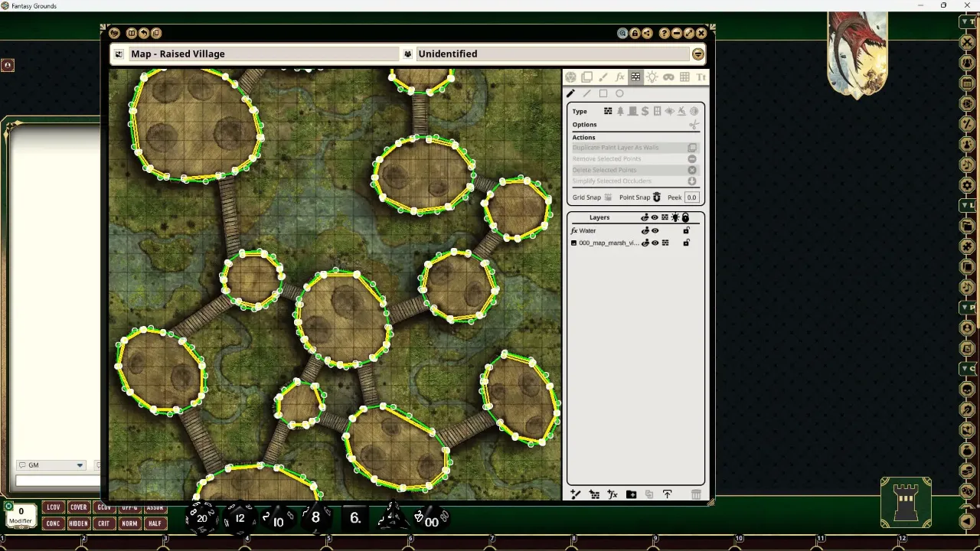Select the Water layer row

[635, 230]
